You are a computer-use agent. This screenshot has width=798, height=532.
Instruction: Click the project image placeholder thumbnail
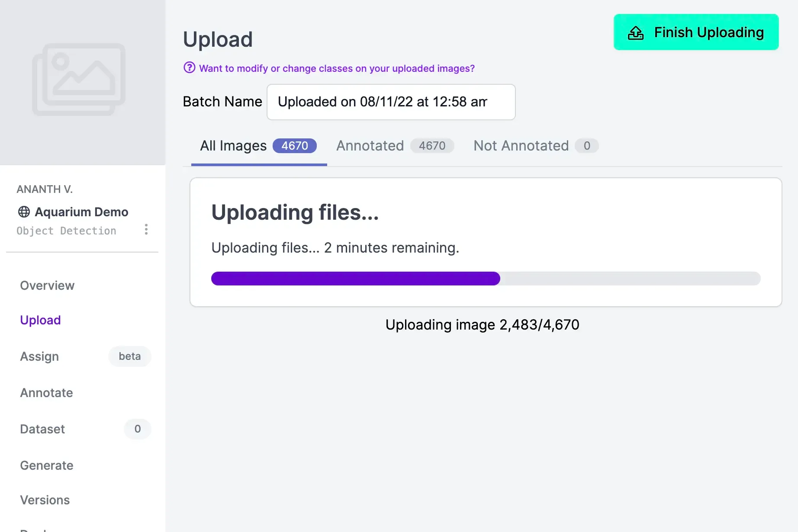(79, 79)
